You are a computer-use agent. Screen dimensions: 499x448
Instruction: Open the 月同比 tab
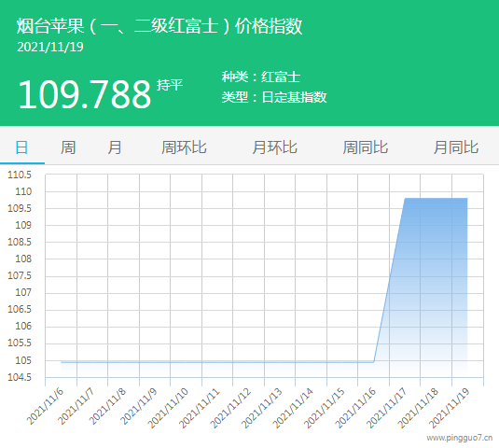pyautogui.click(x=456, y=147)
